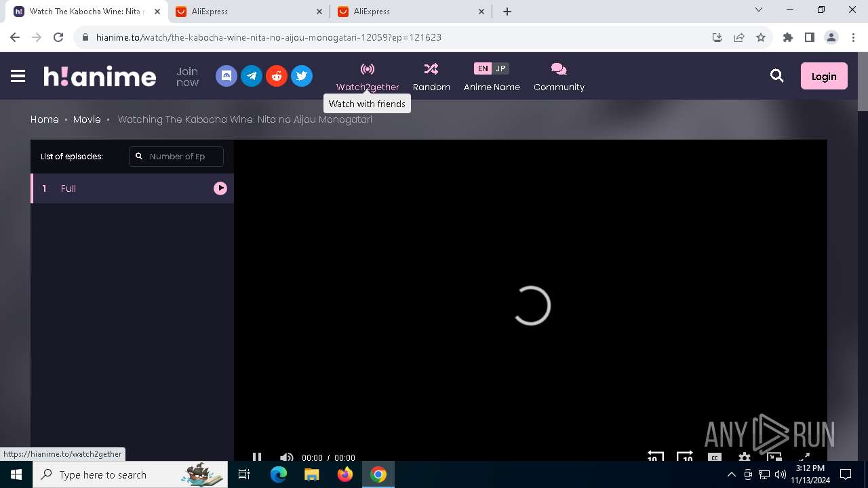Open Chrome three-dot menu
Screen dimensions: 868x488
click(853, 37)
